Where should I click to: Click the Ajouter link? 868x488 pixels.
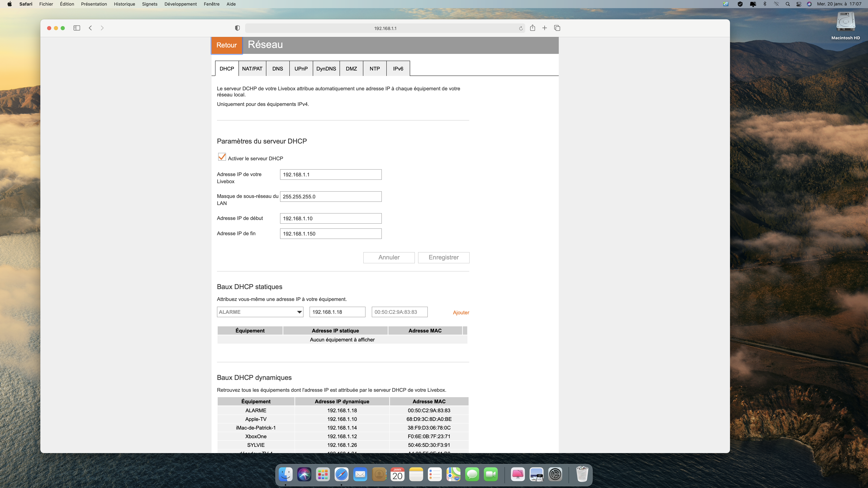point(461,312)
